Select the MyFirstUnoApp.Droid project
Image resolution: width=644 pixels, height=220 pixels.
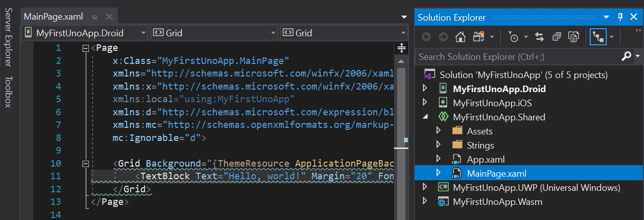499,89
